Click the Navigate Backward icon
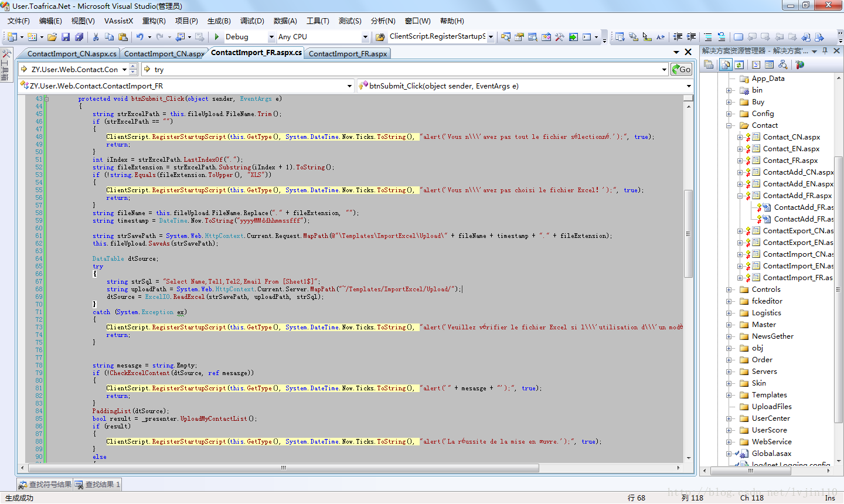844x504 pixels. coord(180,37)
